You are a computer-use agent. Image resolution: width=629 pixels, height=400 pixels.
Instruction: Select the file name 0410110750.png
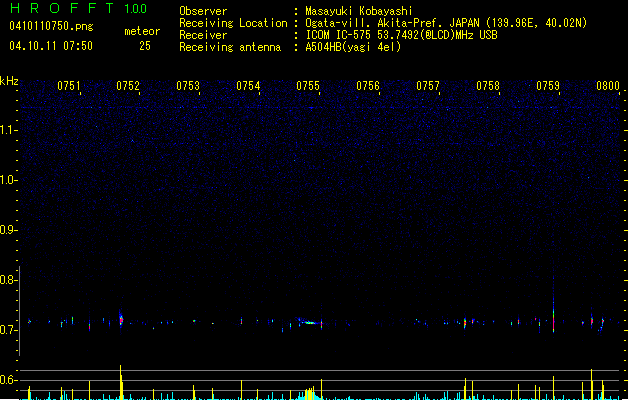click(51, 26)
